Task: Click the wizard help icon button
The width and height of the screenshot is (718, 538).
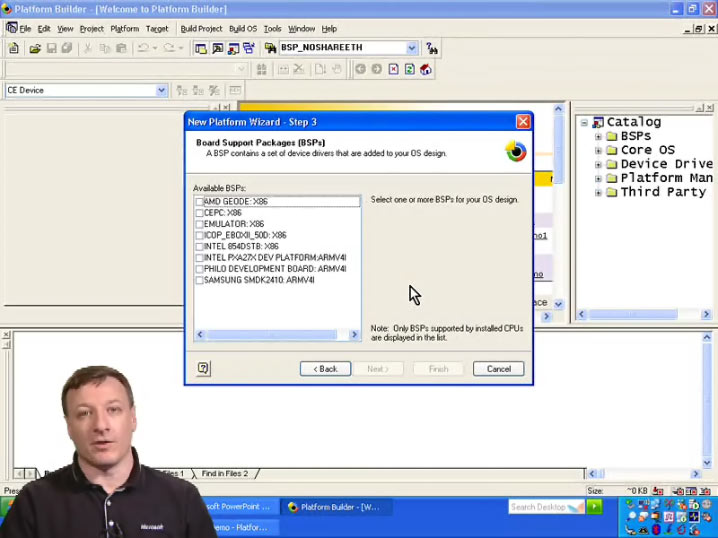Action: [203, 368]
